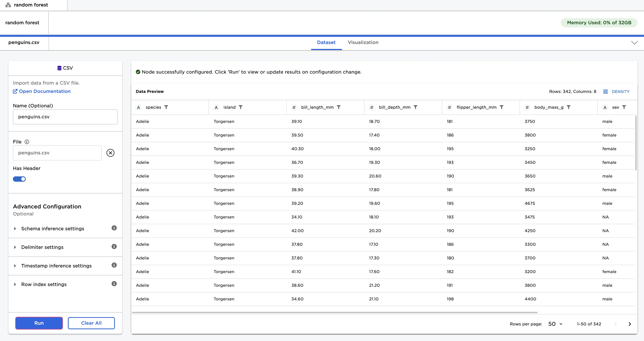Open the filter on the bill_depth_mm column
Viewport: 644px width, 341px height.
click(x=416, y=107)
